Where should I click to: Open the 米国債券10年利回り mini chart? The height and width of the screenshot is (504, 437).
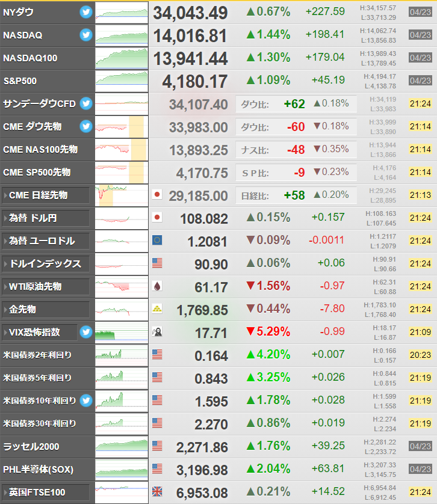tap(122, 401)
